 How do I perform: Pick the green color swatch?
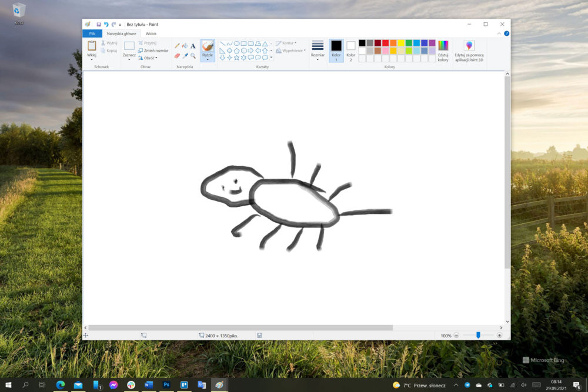[409, 43]
